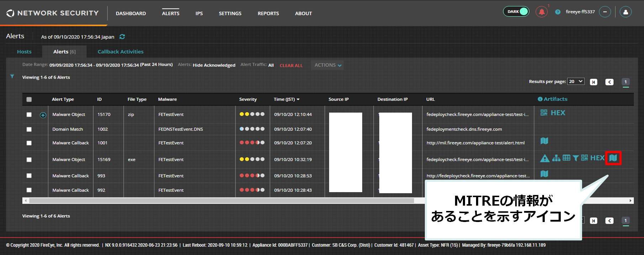The image size is (644, 255).
Task: Click URL http://mil.fireeye.com/appliance-test/alert.html
Action: coord(476,143)
